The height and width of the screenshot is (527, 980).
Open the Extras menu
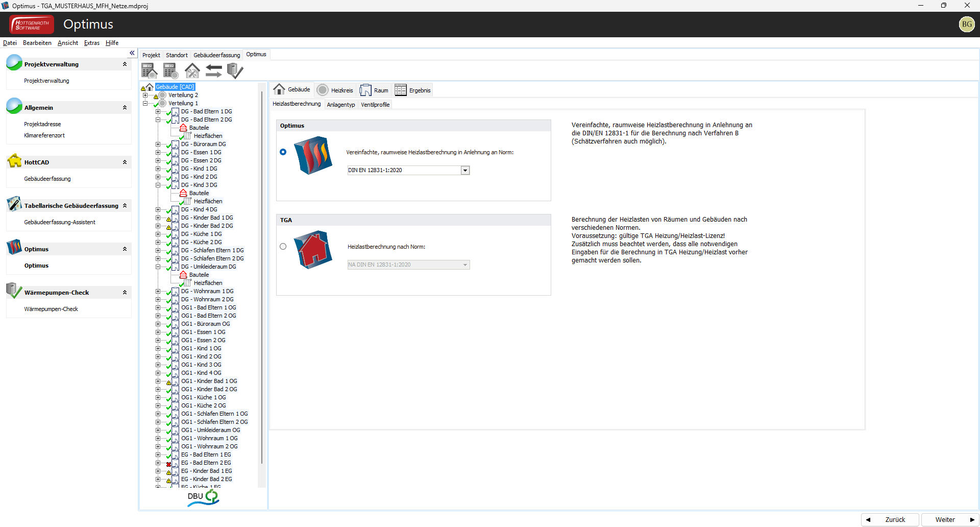click(x=92, y=43)
